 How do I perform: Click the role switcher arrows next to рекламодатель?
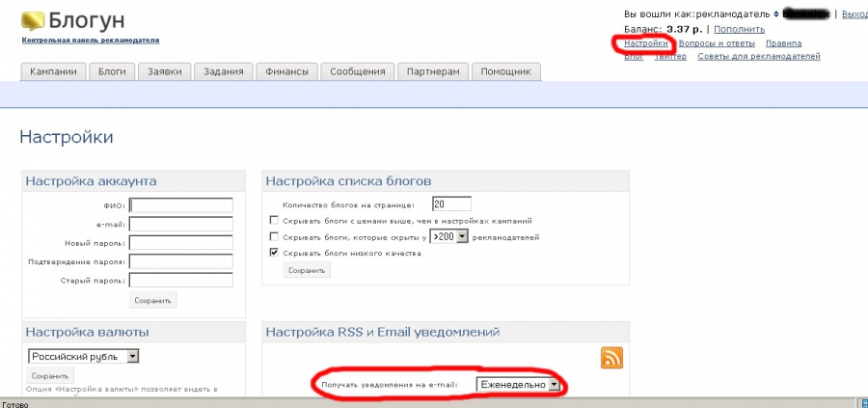coord(774,14)
